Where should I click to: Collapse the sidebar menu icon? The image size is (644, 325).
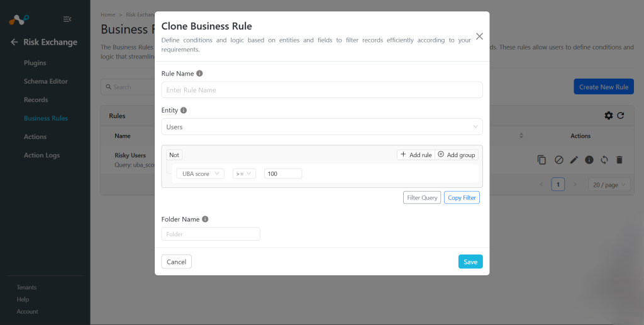tap(67, 19)
